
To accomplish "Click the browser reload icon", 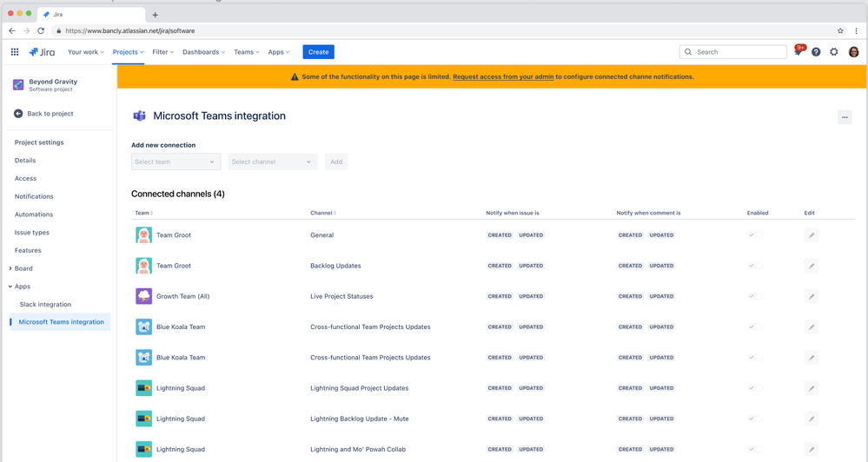I will pyautogui.click(x=41, y=31).
